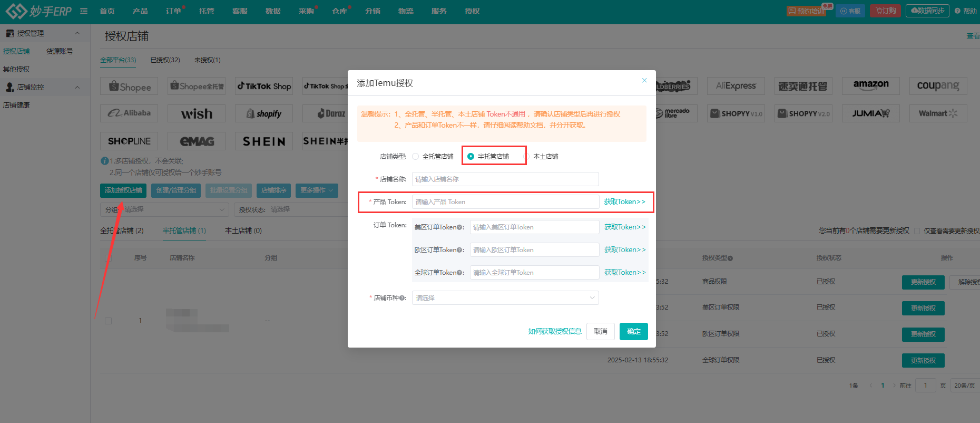Select the Shopee platform logo
Image resolution: width=980 pixels, height=423 pixels.
pos(129,86)
